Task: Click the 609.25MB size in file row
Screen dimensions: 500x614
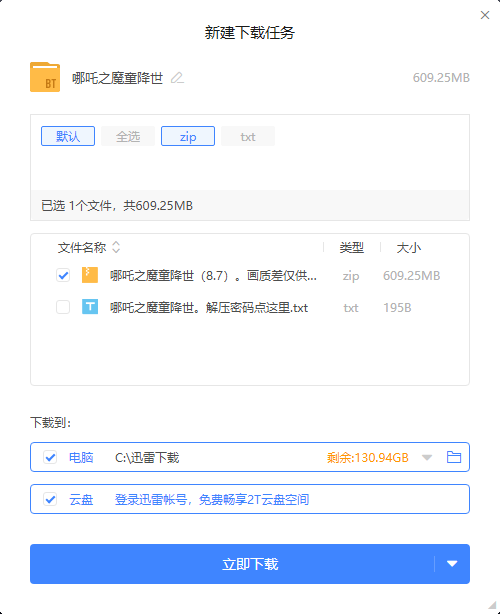Action: pos(412,276)
